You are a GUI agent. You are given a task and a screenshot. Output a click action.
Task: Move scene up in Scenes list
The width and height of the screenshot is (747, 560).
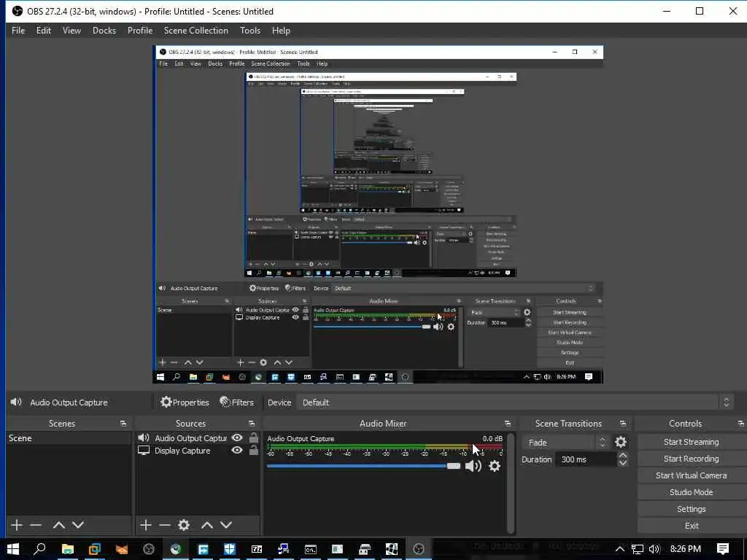click(x=58, y=525)
